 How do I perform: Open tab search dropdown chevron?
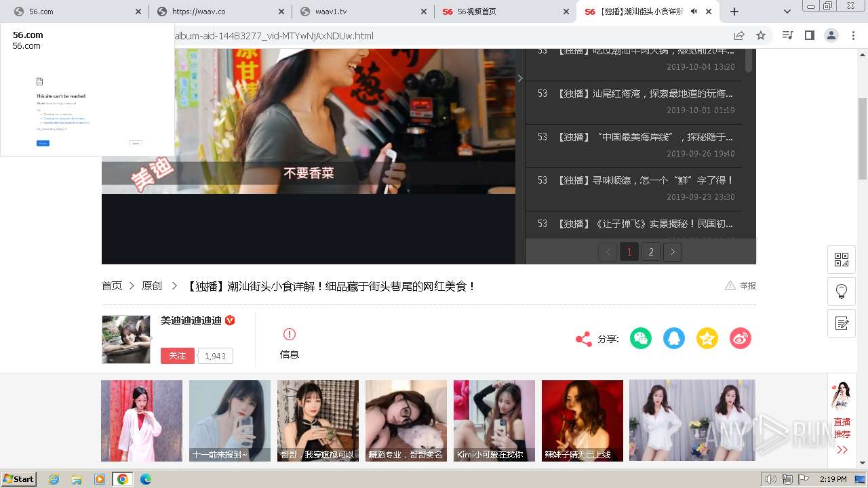coord(787,12)
